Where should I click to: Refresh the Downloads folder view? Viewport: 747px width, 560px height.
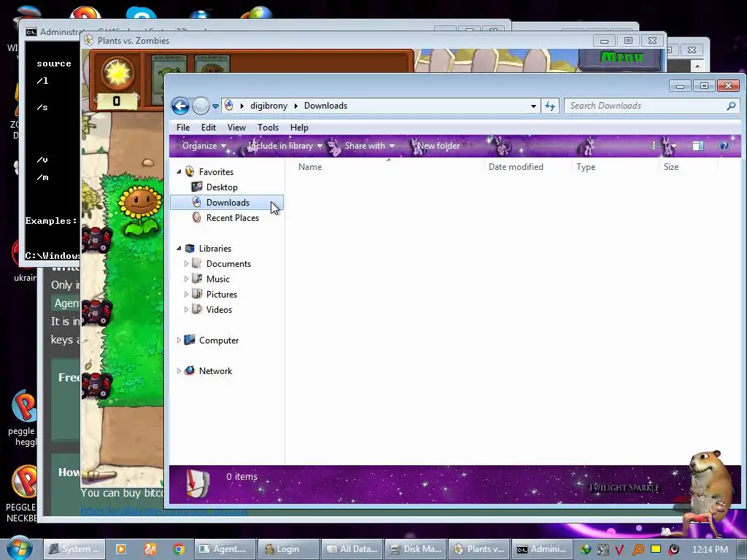click(550, 106)
